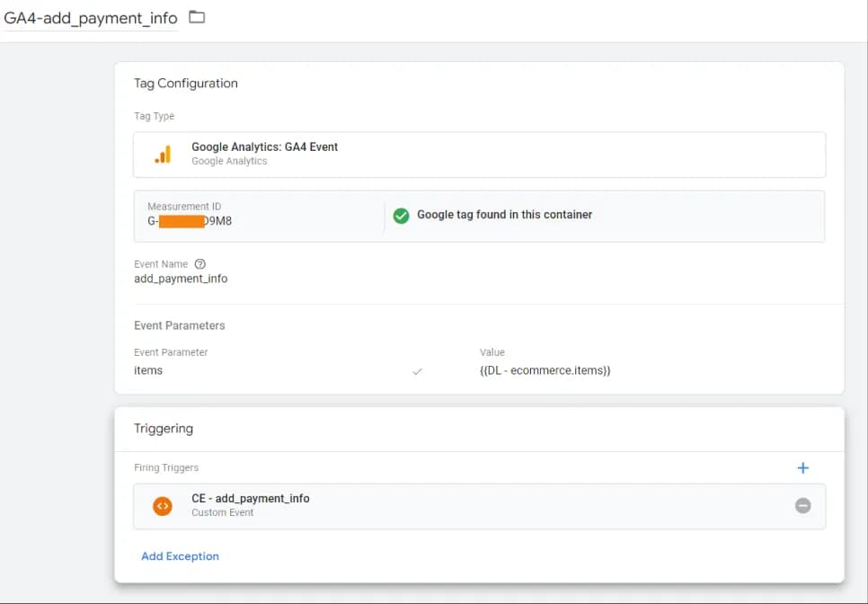
Task: Click the Firing Triggers label
Action: pos(166,467)
